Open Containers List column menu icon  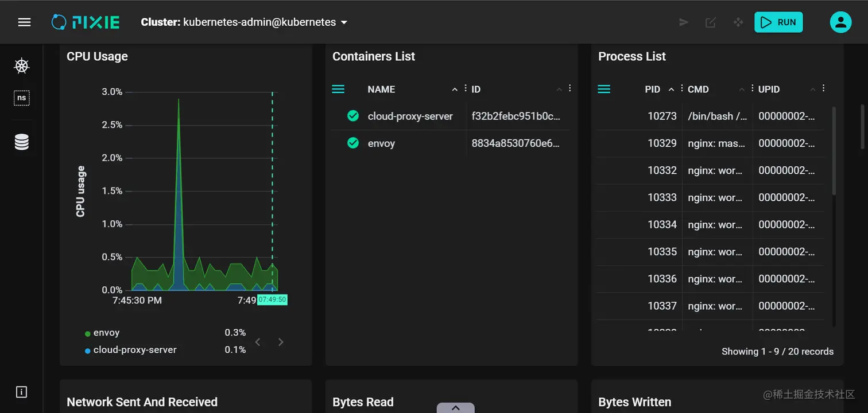338,89
